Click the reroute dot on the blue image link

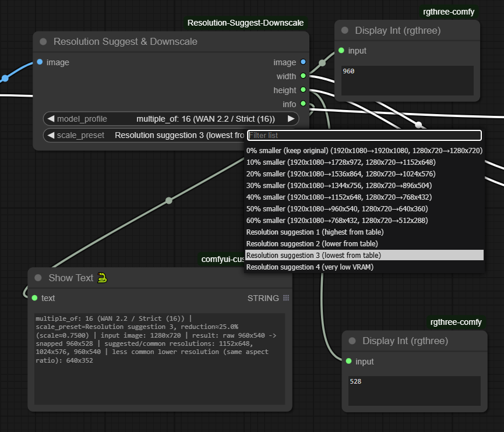[x=5, y=78]
